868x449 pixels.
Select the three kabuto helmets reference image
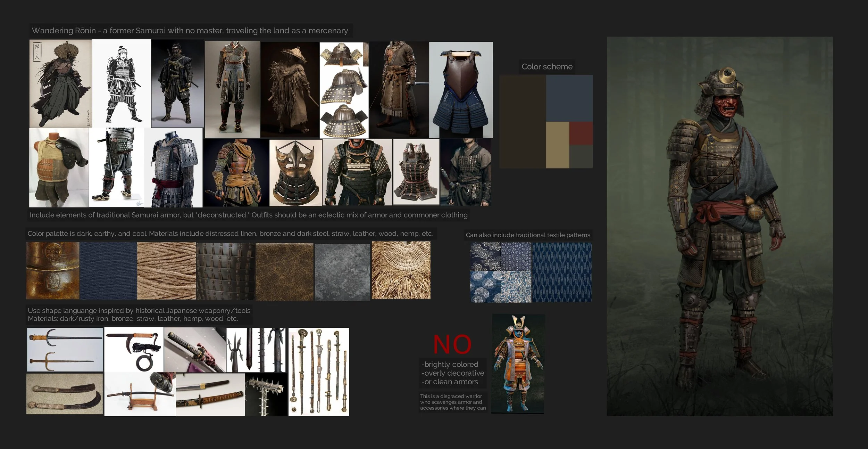344,90
